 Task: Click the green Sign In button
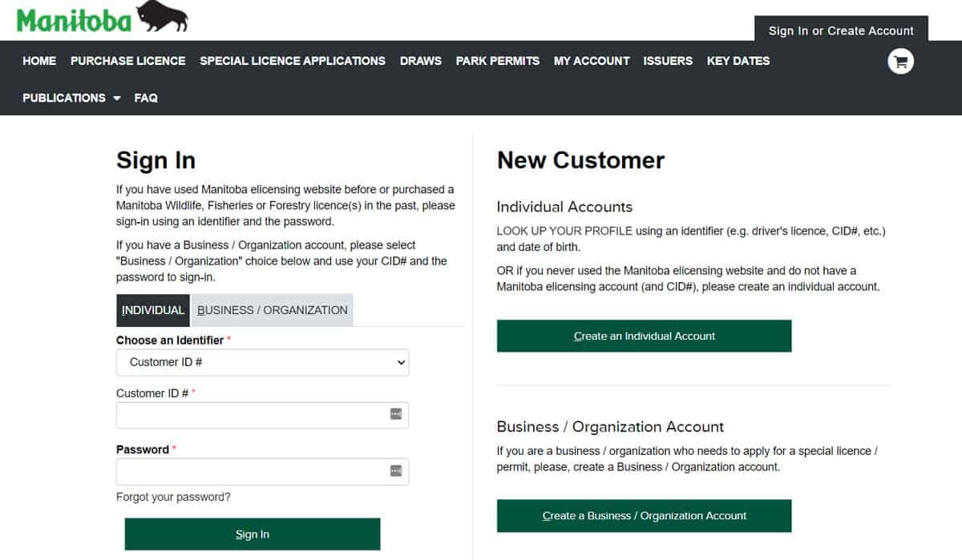[x=253, y=534]
